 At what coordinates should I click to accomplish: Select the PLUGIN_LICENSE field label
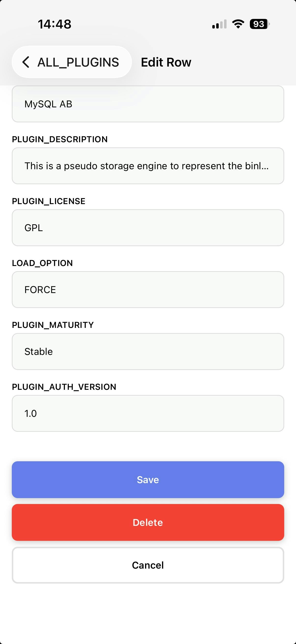pos(49,201)
